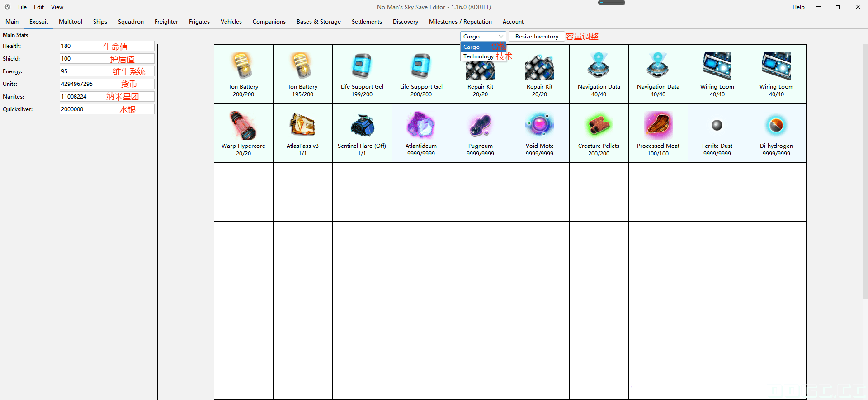Open the Freighter tab
The image size is (868, 400).
tap(166, 21)
